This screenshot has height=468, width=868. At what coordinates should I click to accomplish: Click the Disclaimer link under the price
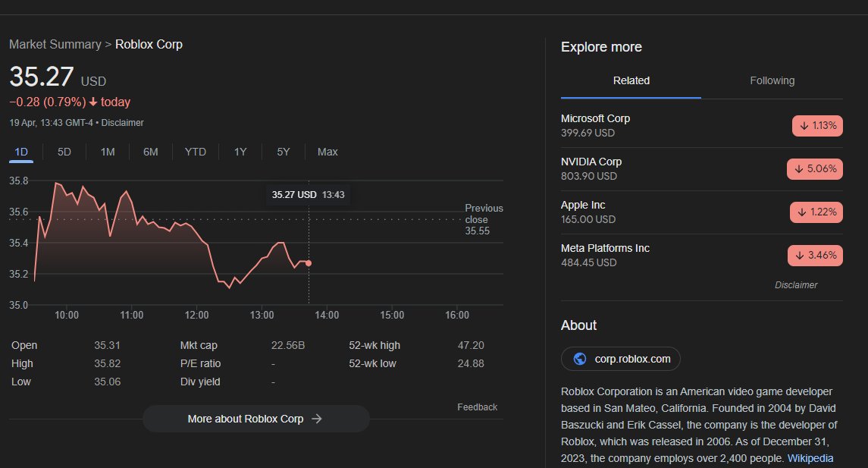122,123
